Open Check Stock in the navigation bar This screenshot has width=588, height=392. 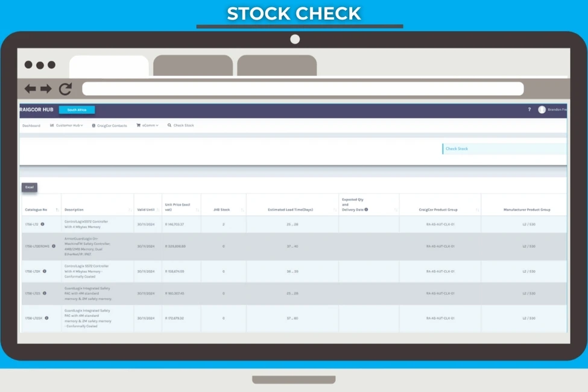click(183, 125)
